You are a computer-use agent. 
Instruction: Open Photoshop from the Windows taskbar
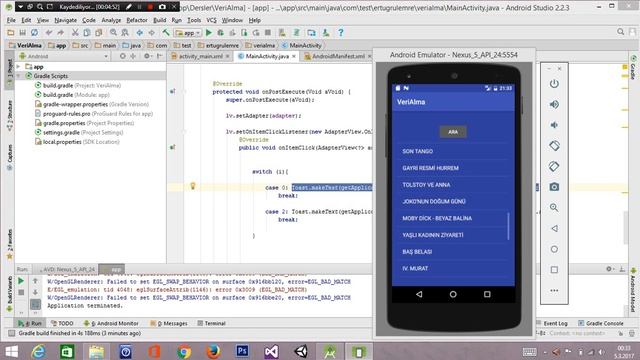point(242,351)
